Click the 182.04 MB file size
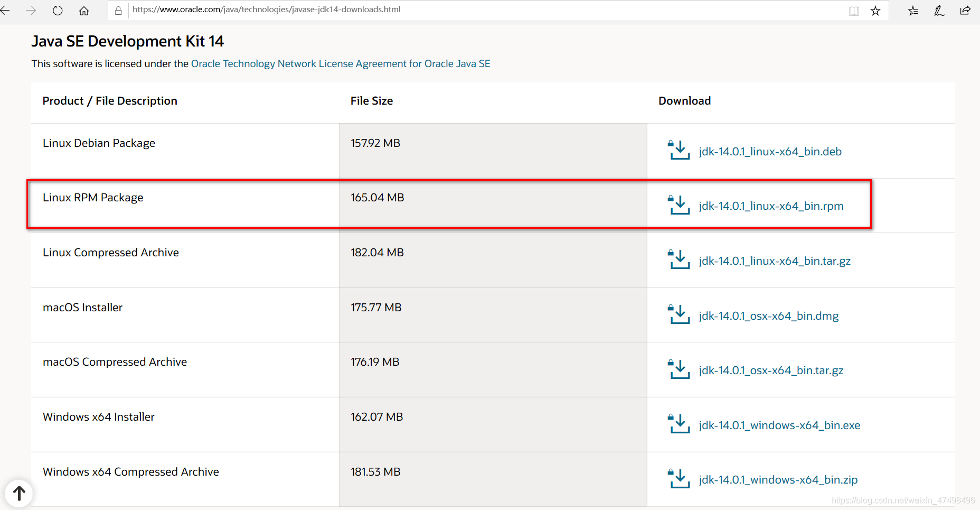 tap(377, 253)
